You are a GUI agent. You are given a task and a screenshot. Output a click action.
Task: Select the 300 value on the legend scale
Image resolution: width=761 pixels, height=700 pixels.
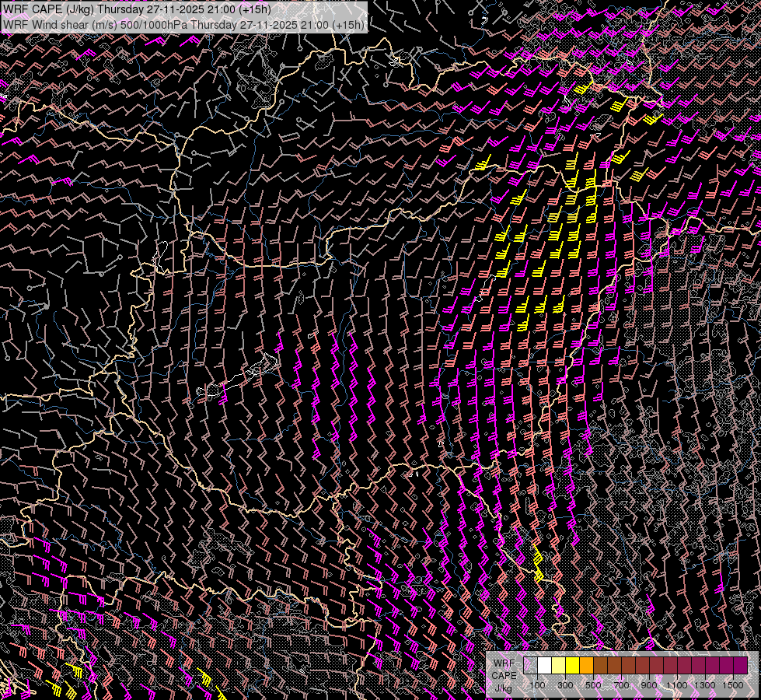565,685
